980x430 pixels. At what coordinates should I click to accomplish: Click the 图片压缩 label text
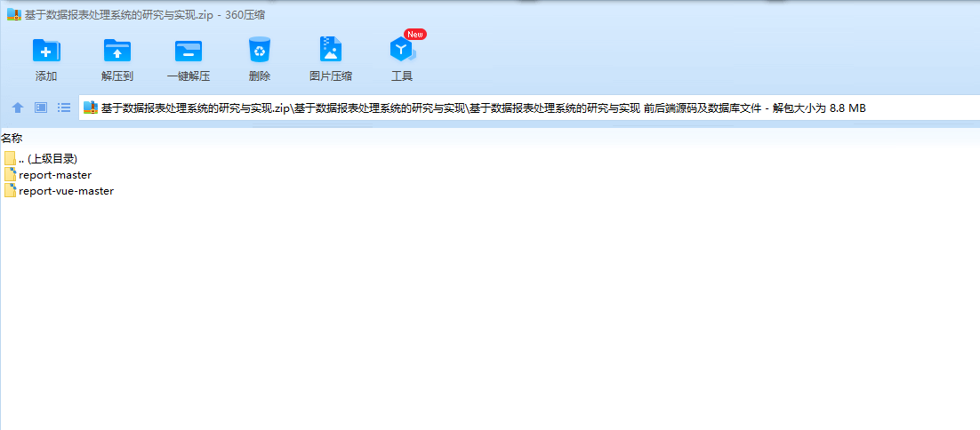[331, 76]
